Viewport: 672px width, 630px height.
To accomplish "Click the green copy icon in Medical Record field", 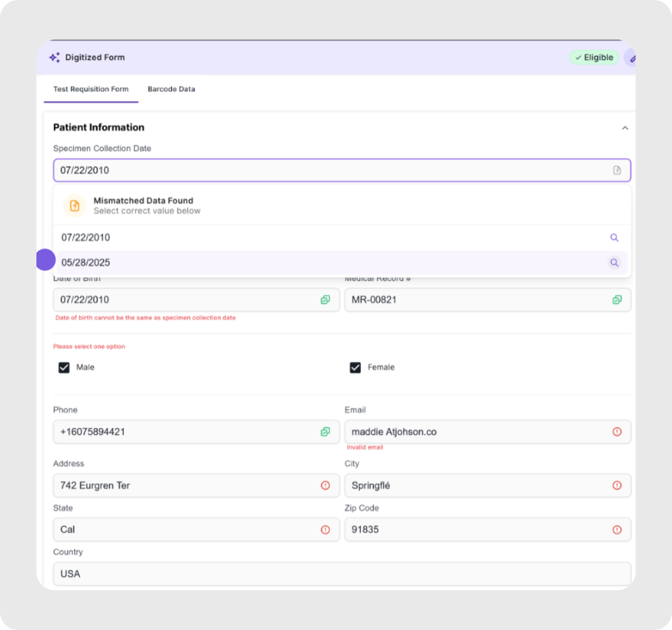I will pyautogui.click(x=617, y=300).
